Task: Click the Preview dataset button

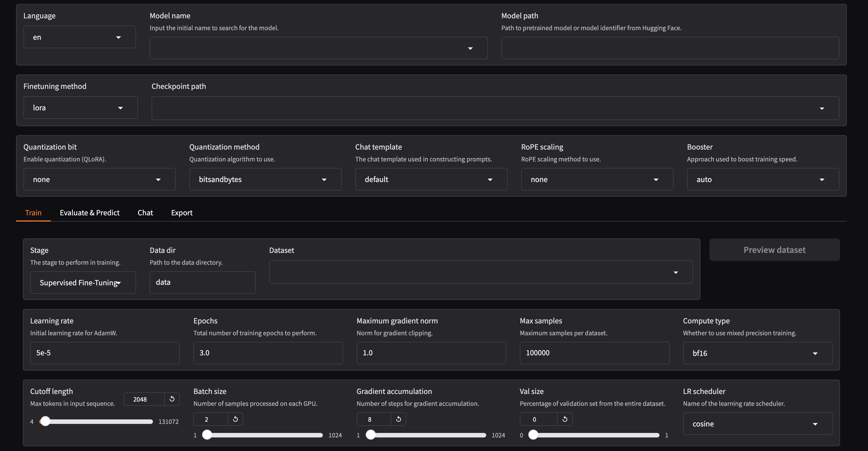Action: coord(774,250)
